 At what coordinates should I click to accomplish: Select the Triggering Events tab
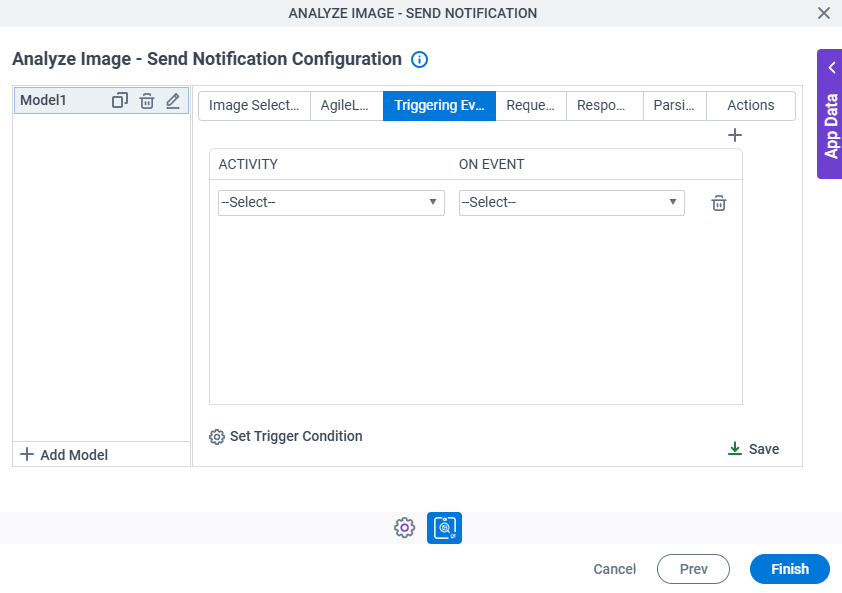439,105
